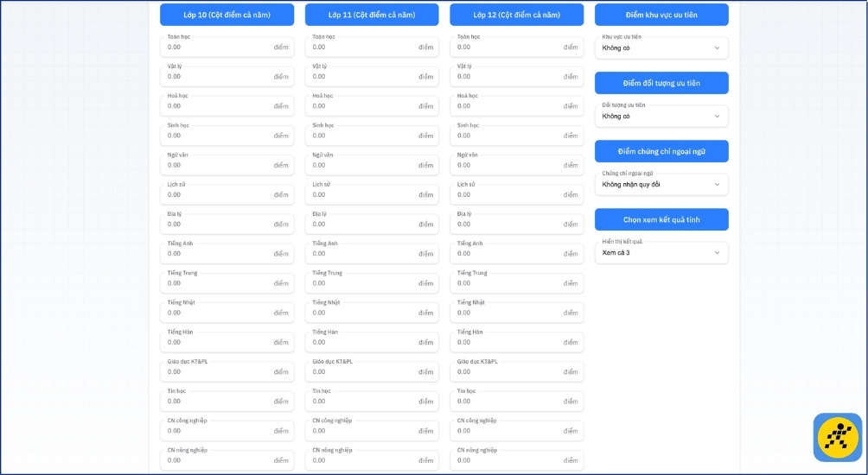This screenshot has width=868, height=475.
Task: Click the Lớp 10 (Cột điểm cả năm) header
Action: tap(227, 15)
